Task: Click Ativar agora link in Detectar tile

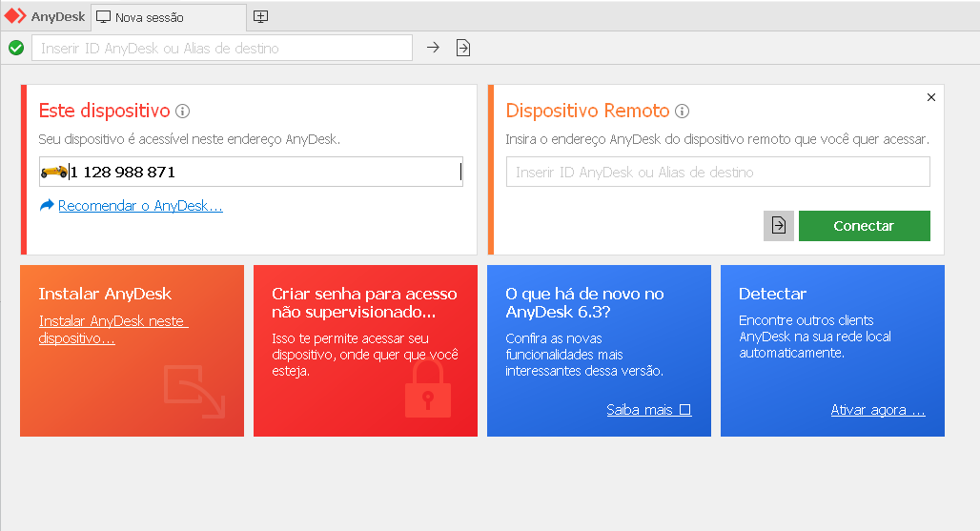Action: click(878, 410)
